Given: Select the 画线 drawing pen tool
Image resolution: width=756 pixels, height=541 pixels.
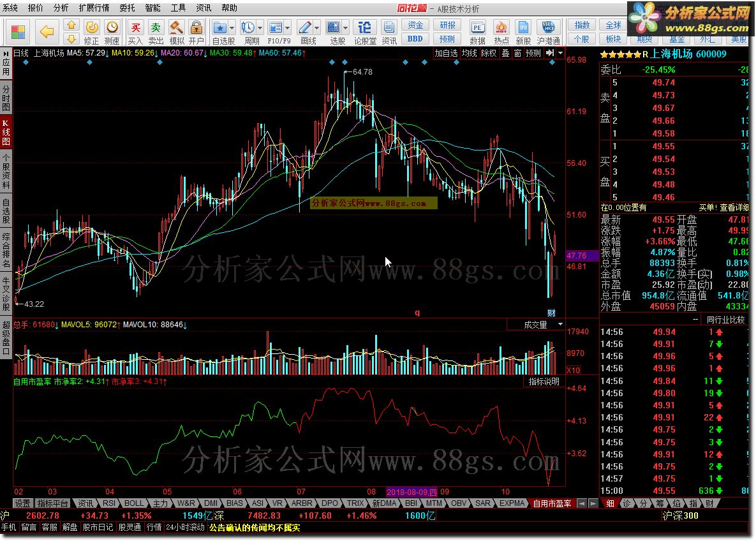Looking at the screenshot, I should click(x=305, y=27).
